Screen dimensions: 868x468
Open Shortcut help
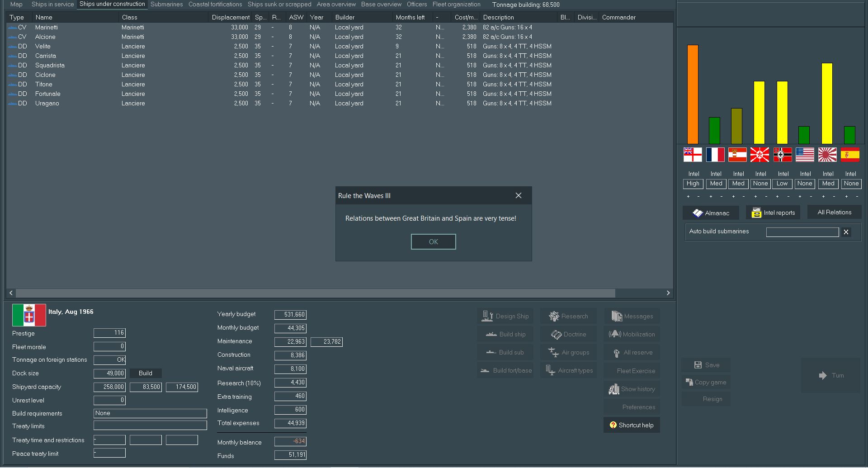[632, 425]
